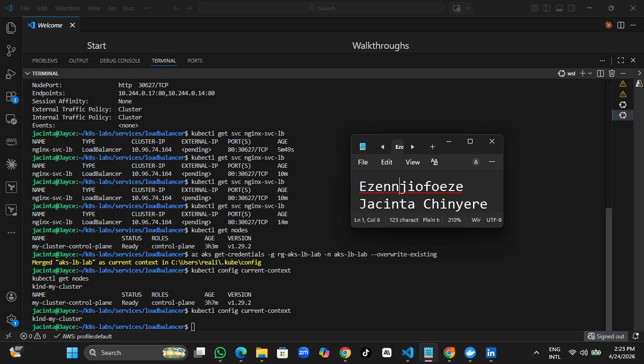Open the Notepad Edit menu
The image size is (644, 364).
click(386, 162)
